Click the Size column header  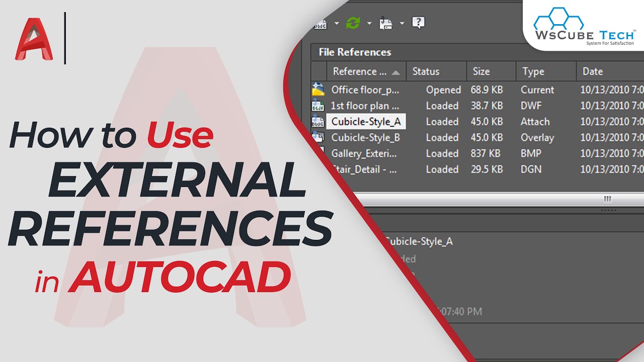[x=491, y=71]
